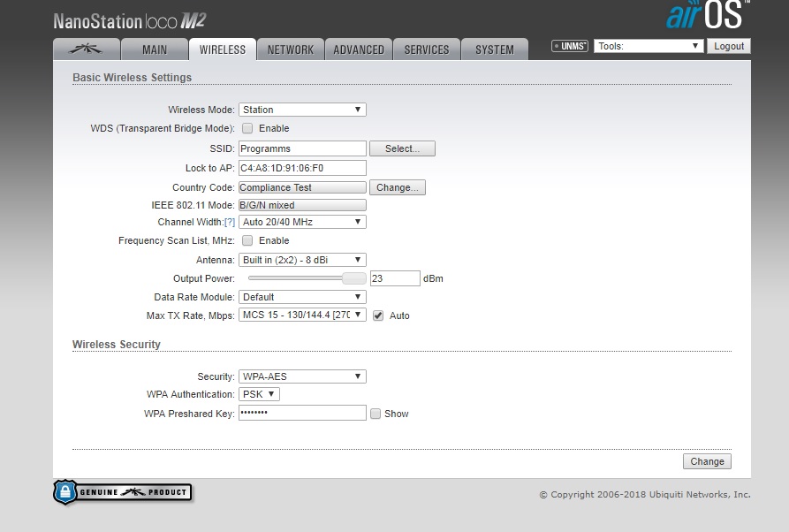The width and height of the screenshot is (789, 532).
Task: Switch to the WIRELESS tab
Action: [x=223, y=49]
